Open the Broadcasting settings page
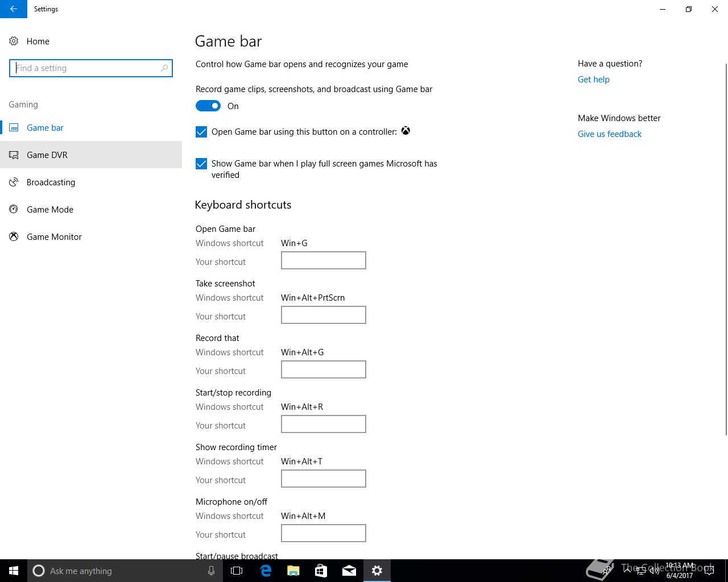The image size is (728, 582). (91, 182)
